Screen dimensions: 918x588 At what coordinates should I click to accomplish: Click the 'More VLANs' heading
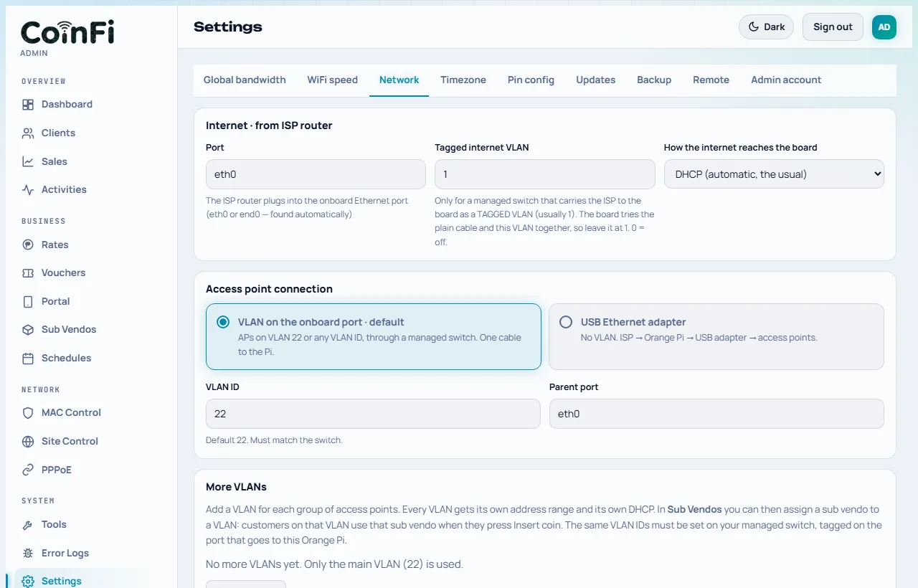tap(236, 487)
